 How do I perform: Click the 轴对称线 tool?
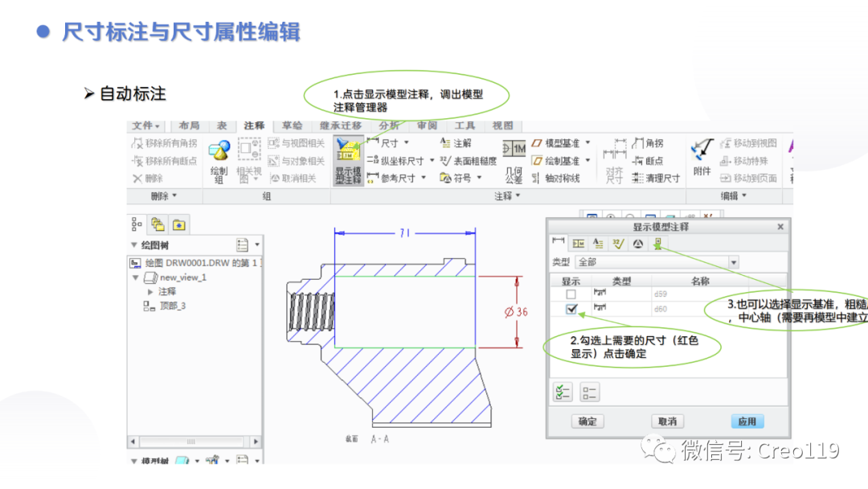pos(555,179)
